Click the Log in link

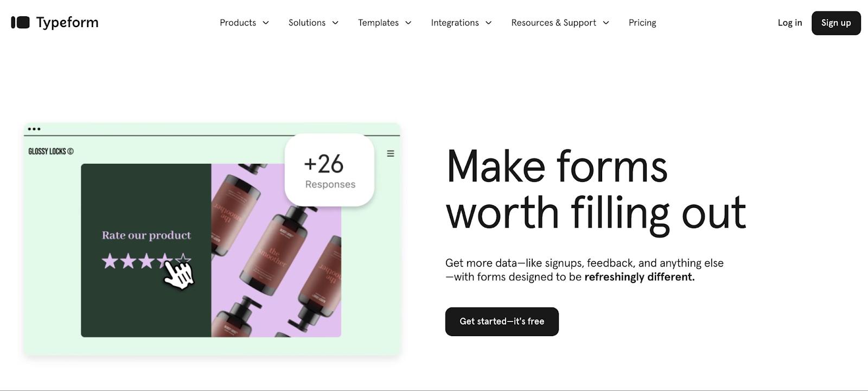click(x=790, y=23)
